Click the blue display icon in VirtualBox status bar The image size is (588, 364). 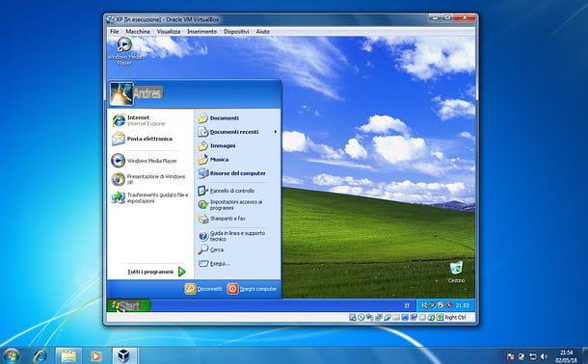pos(406,317)
